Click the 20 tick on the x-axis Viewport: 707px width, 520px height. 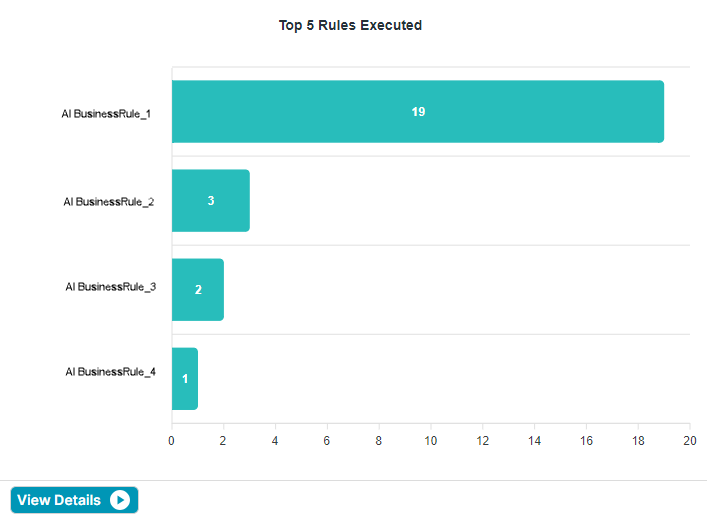click(690, 441)
